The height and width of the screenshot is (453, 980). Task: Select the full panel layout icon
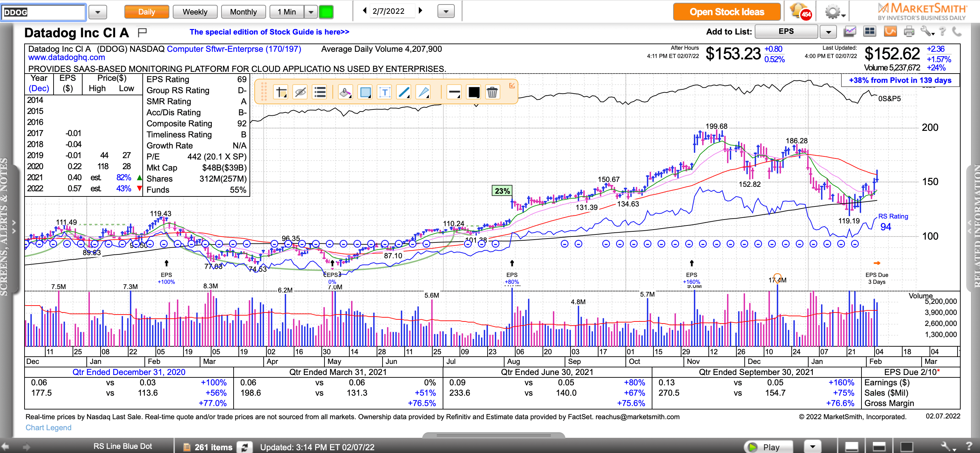pyautogui.click(x=907, y=447)
